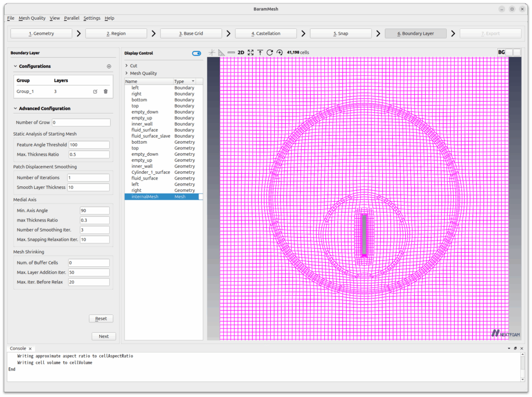Click the circled plus rotation center icon

coord(280,52)
